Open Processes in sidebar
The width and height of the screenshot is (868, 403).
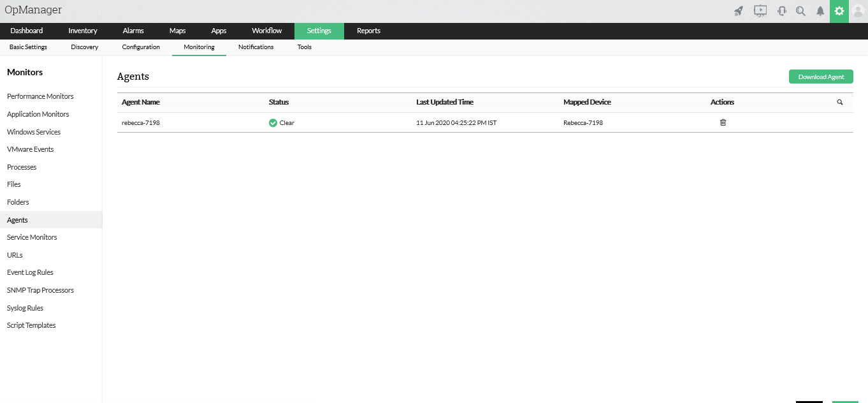point(22,167)
